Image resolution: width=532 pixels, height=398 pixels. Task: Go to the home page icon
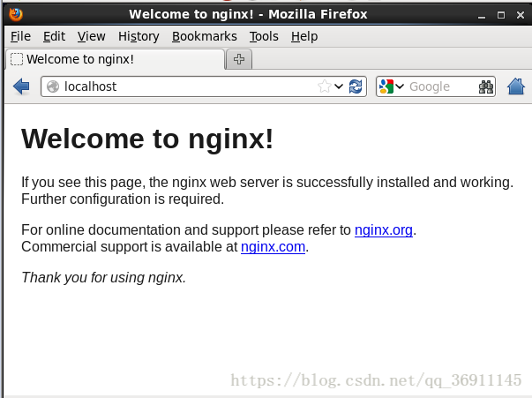tap(516, 86)
